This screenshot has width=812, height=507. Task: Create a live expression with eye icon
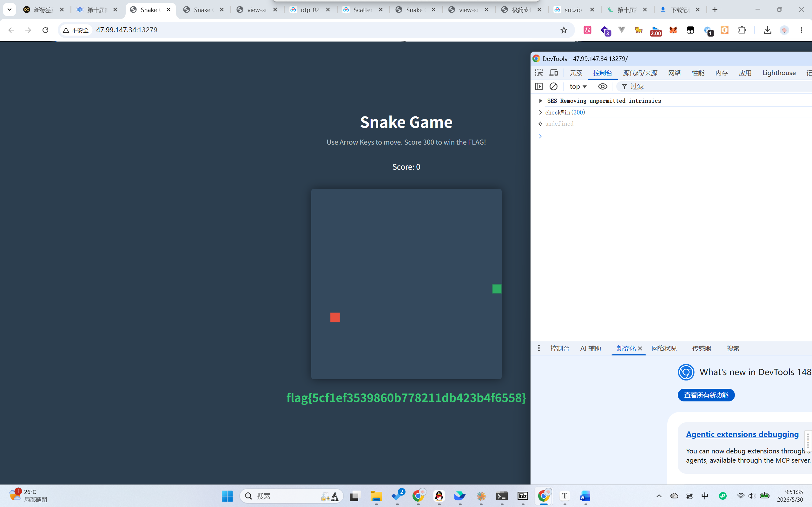click(x=603, y=87)
